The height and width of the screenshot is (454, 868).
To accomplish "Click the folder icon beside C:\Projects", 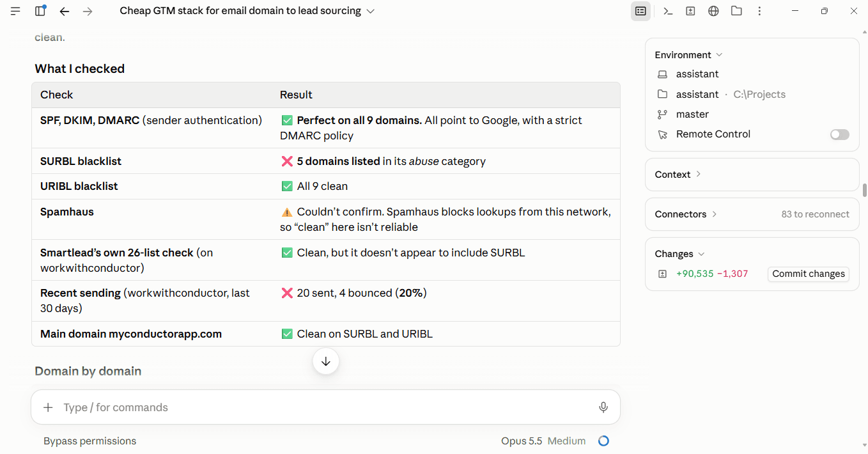I will (662, 94).
